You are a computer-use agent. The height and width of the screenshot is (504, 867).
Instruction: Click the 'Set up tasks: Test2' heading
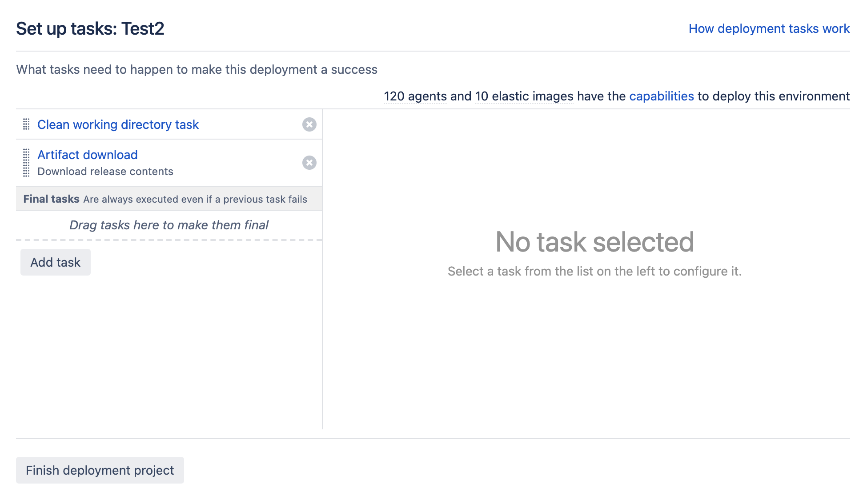coord(90,28)
